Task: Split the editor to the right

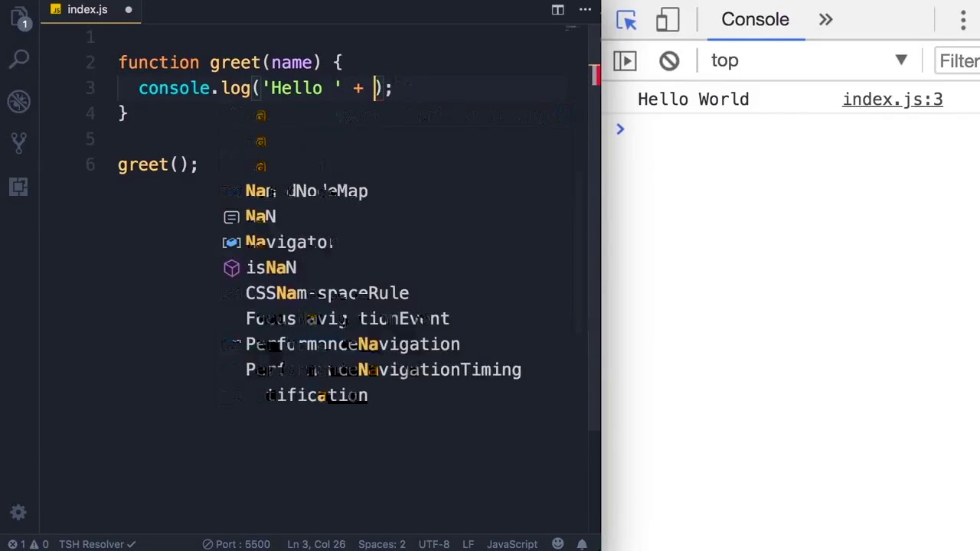Action: tap(558, 10)
